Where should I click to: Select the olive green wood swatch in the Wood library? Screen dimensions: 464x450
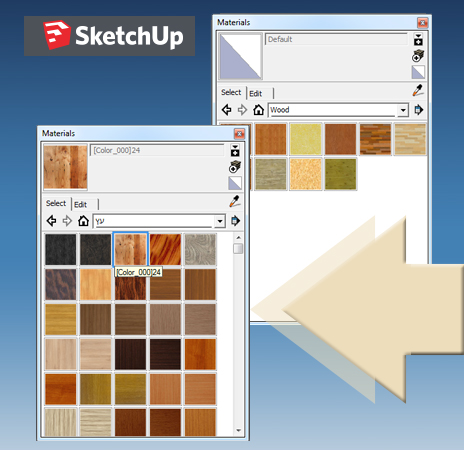(341, 174)
